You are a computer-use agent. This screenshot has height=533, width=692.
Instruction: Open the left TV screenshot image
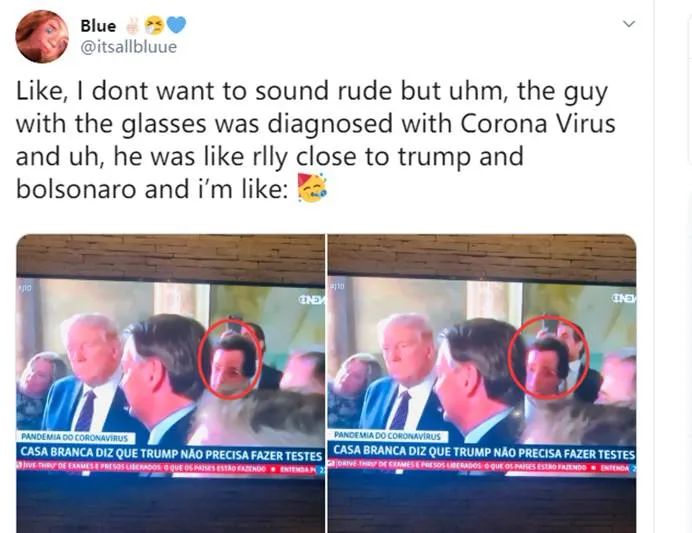pyautogui.click(x=170, y=383)
